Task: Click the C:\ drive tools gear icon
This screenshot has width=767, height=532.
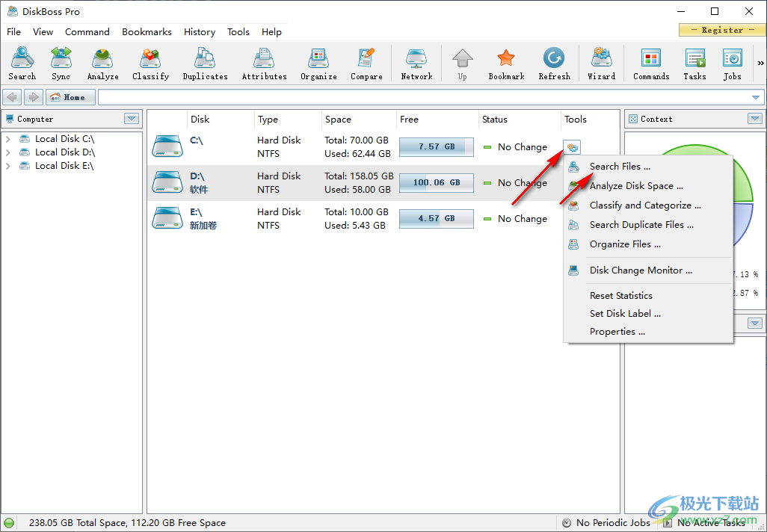Action: (572, 146)
